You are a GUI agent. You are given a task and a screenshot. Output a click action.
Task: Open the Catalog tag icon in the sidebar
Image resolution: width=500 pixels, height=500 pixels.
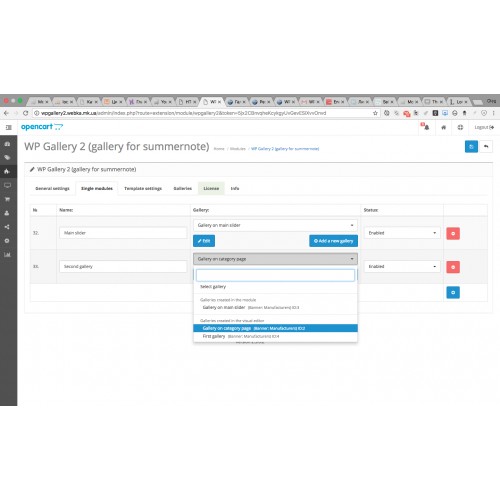7,158
